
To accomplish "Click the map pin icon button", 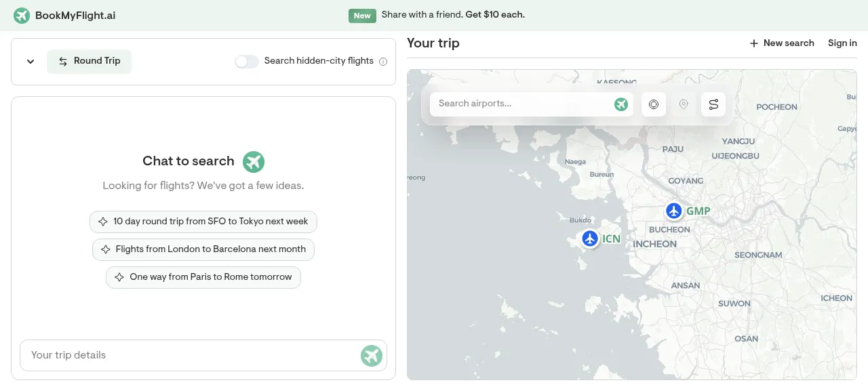I will [684, 104].
